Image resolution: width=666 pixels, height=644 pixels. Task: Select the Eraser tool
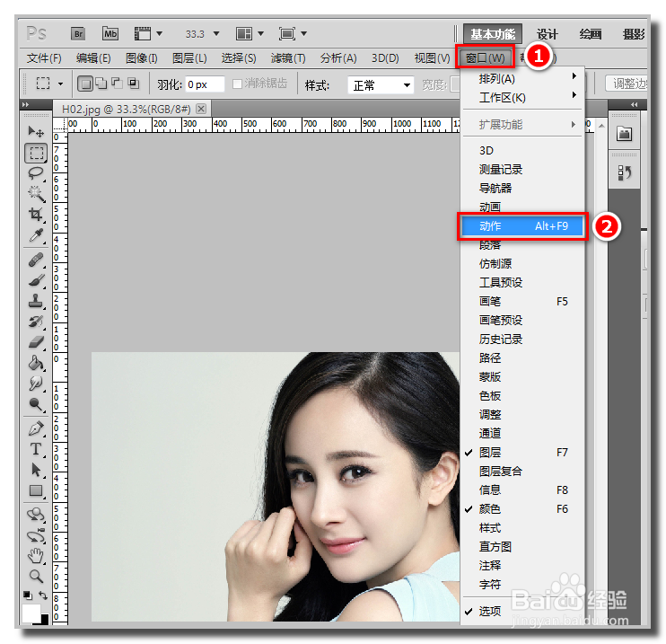36,342
